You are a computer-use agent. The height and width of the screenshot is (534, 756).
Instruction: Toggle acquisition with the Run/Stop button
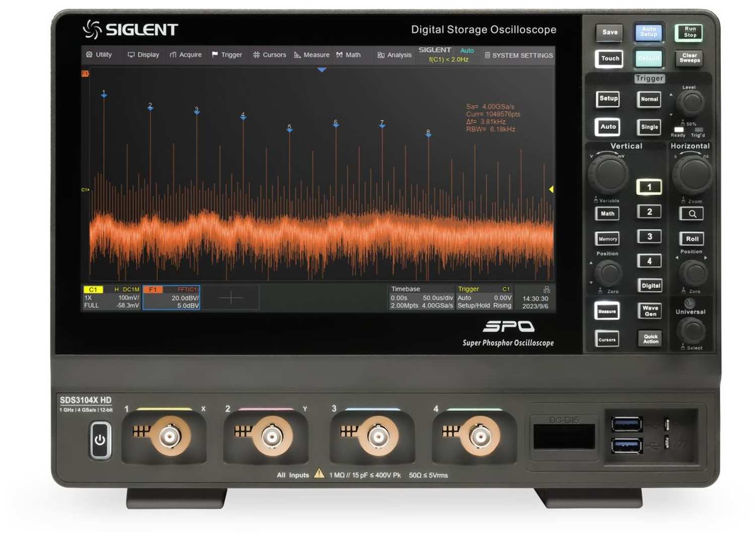pos(688,32)
